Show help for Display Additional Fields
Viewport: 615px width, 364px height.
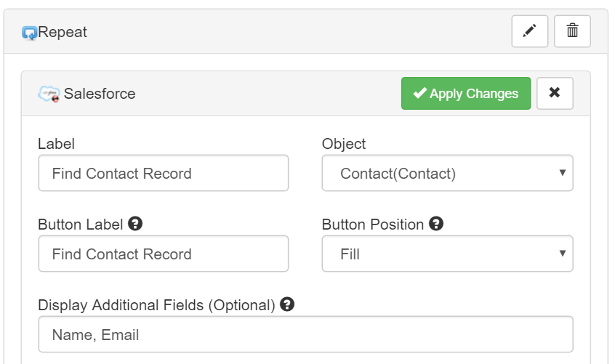click(287, 304)
